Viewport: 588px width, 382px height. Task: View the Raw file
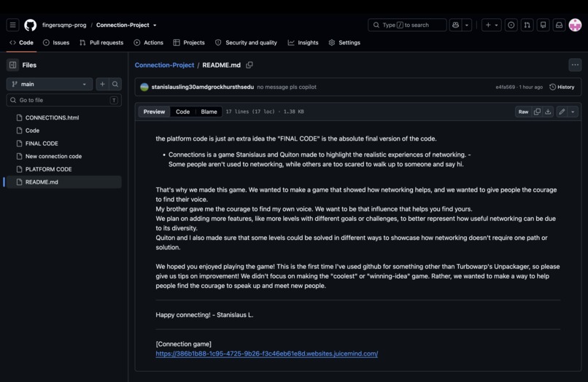coord(523,112)
